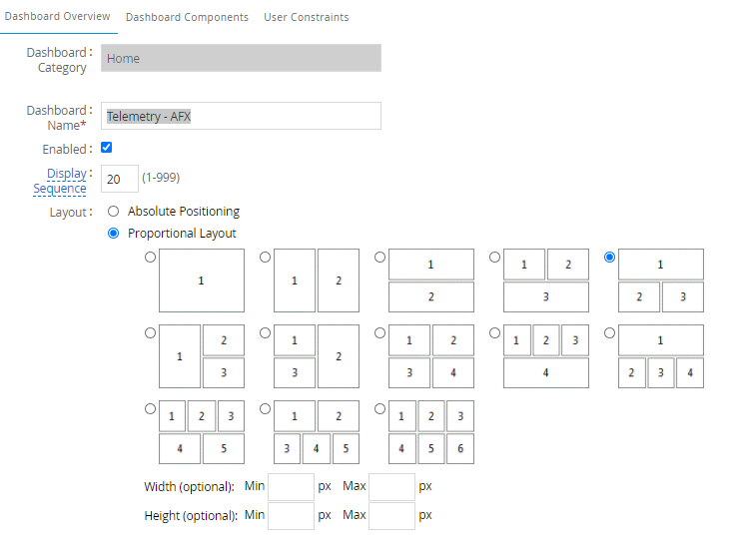Uncheck the Enabled checkbox
Image resolution: width=742 pixels, height=560 pixels.
[107, 148]
